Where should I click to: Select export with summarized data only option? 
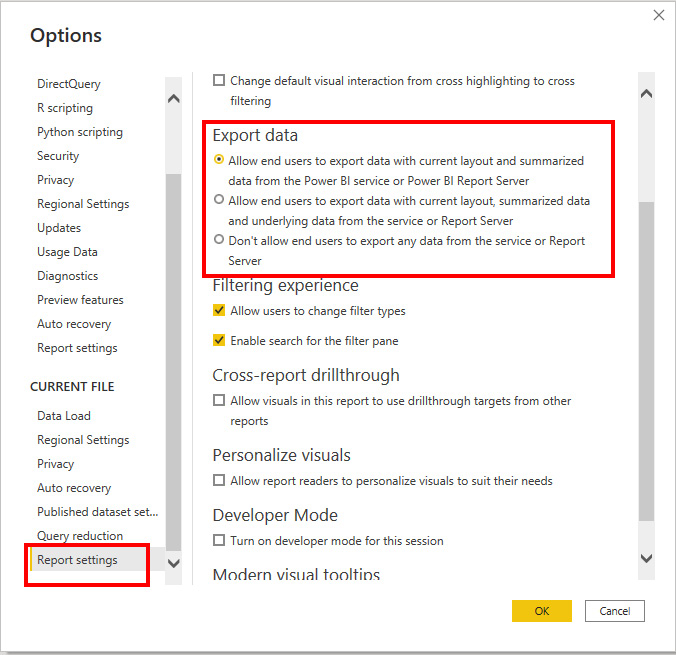click(x=219, y=160)
